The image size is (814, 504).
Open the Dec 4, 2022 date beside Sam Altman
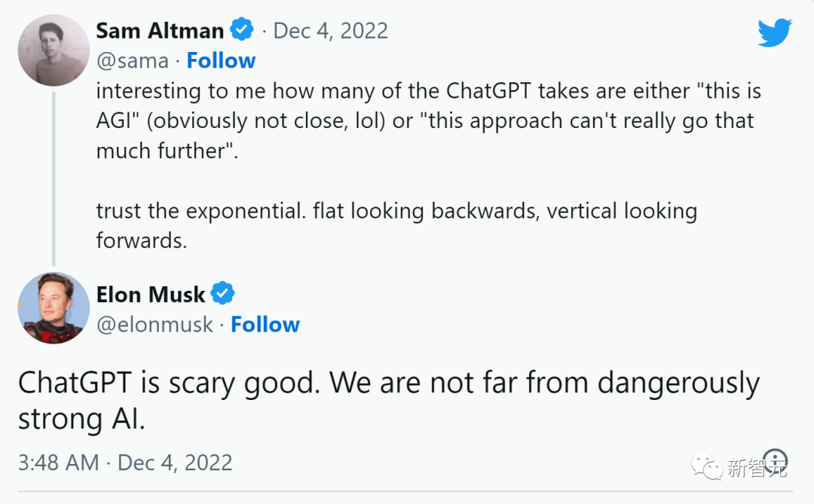(x=330, y=31)
